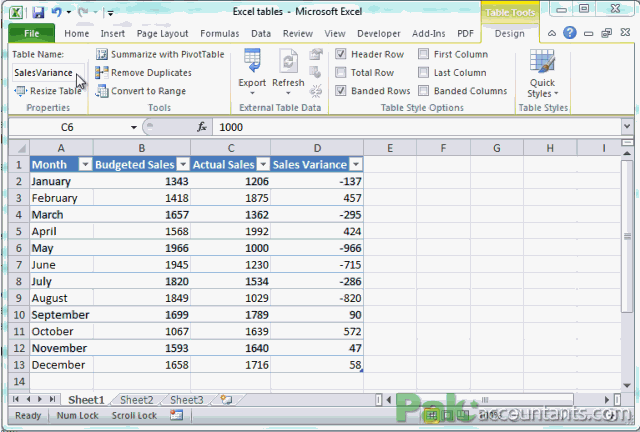This screenshot has height=432, width=640.
Task: Enable the Total Row checkbox
Action: tap(341, 72)
